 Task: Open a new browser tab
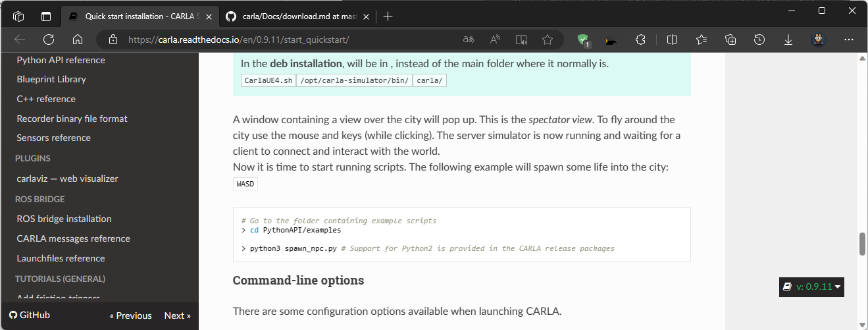[388, 16]
